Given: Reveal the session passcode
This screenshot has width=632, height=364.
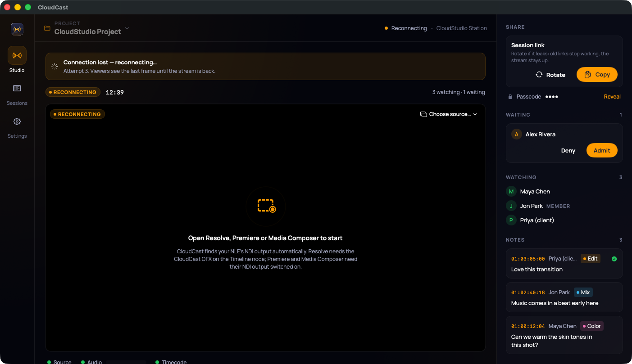Looking at the screenshot, I should click(612, 97).
